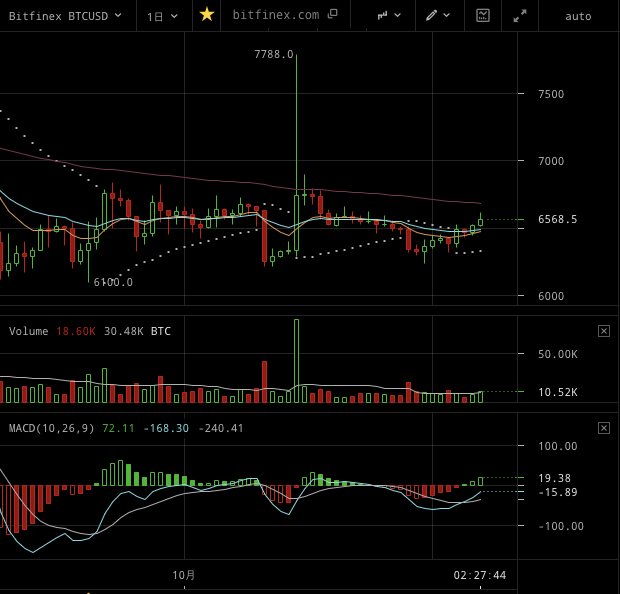This screenshot has height=594, width=620.
Task: Click the 6000 price axis label
Action: tap(551, 296)
